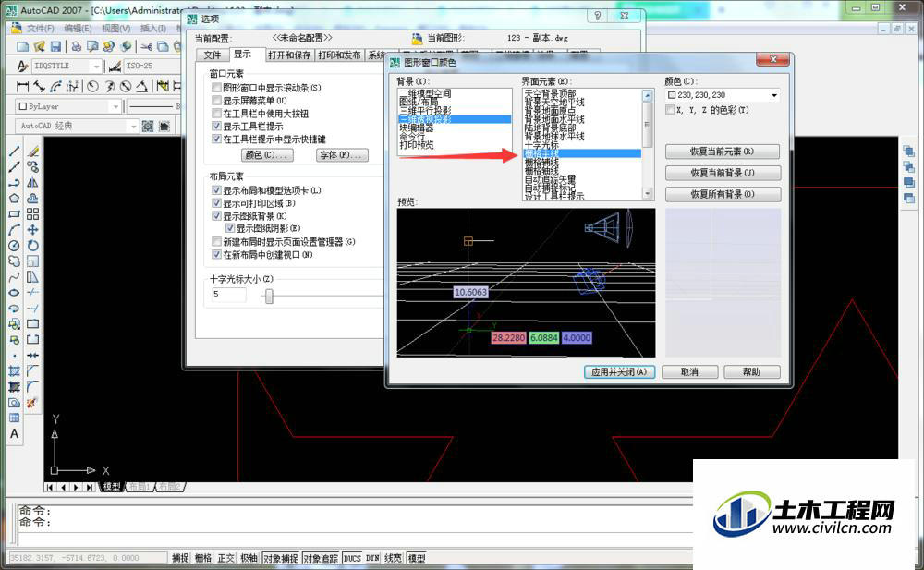Click the Plot printer icon

[x=76, y=46]
